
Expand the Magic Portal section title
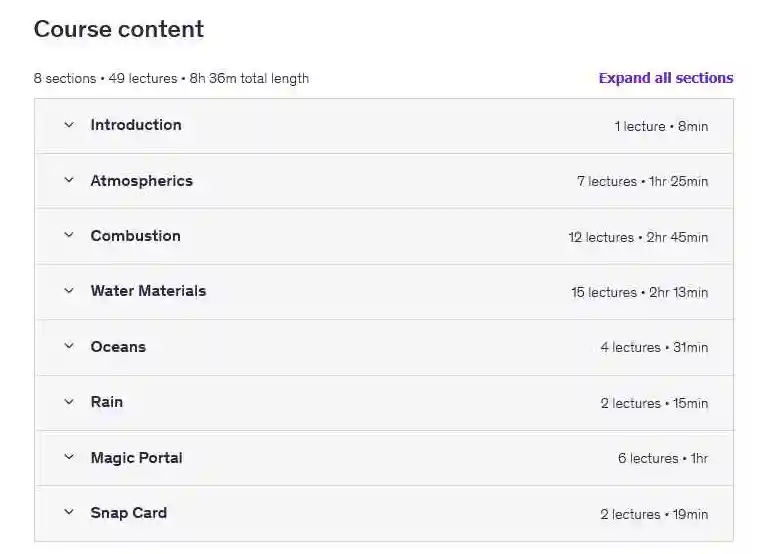[136, 458]
